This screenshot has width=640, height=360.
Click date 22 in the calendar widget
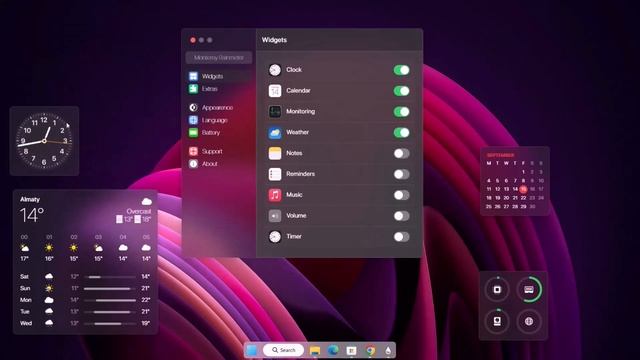pos(523,198)
